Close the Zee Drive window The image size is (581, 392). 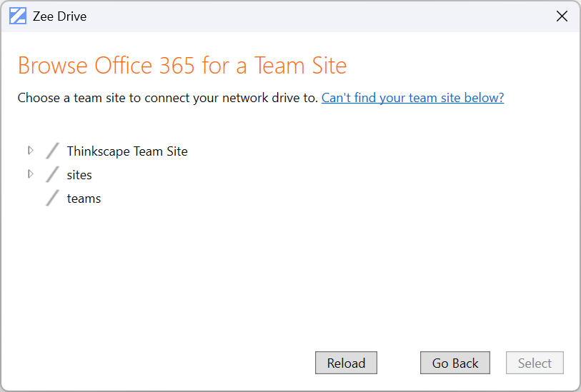point(562,16)
